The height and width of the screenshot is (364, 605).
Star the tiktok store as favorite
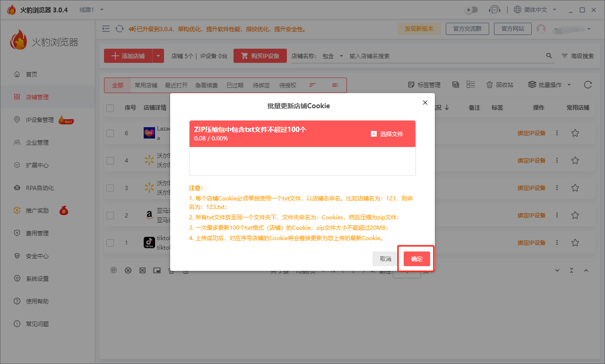tap(575, 243)
